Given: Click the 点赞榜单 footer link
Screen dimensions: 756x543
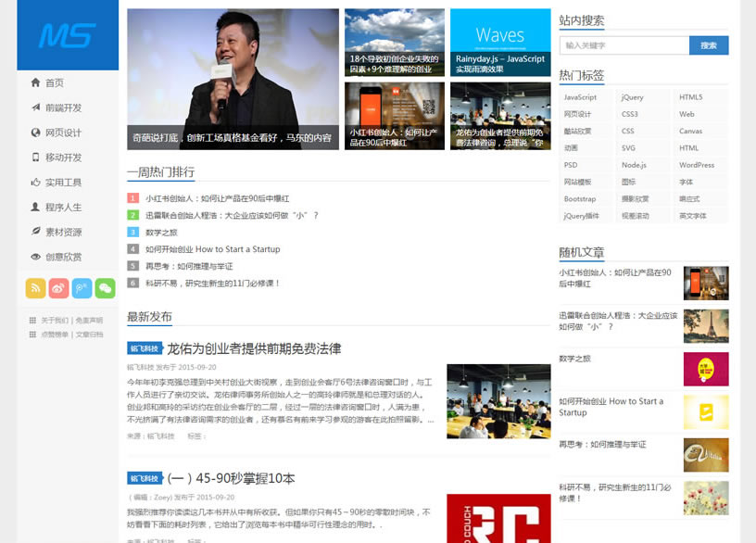Looking at the screenshot, I should click(55, 335).
